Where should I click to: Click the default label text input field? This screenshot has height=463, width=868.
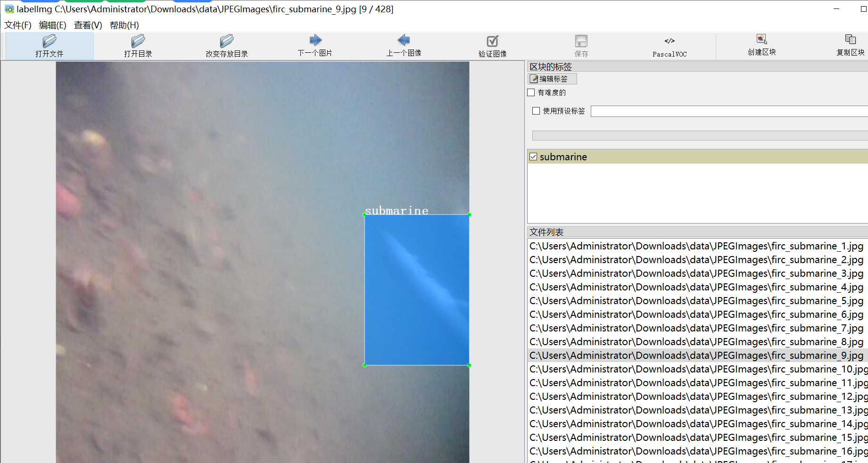pyautogui.click(x=728, y=111)
